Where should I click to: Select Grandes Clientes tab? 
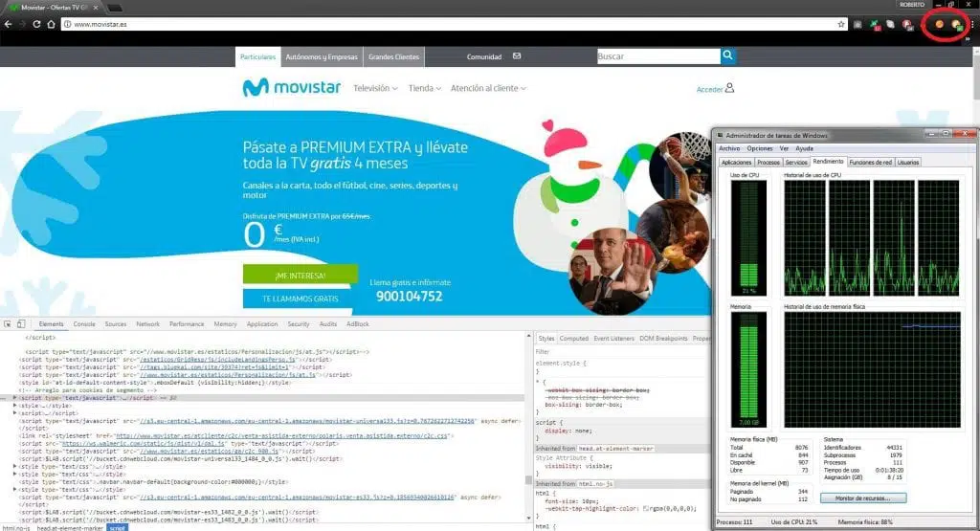tap(393, 56)
